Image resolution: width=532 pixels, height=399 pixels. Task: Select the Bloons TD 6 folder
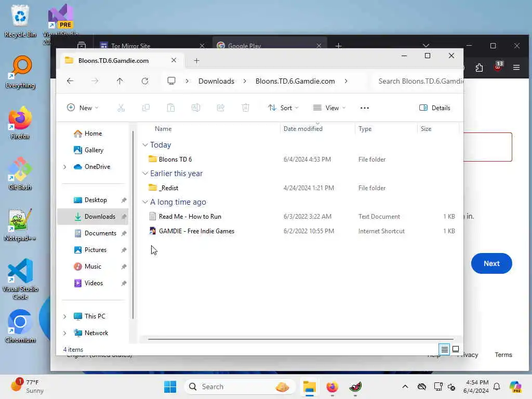coord(175,159)
